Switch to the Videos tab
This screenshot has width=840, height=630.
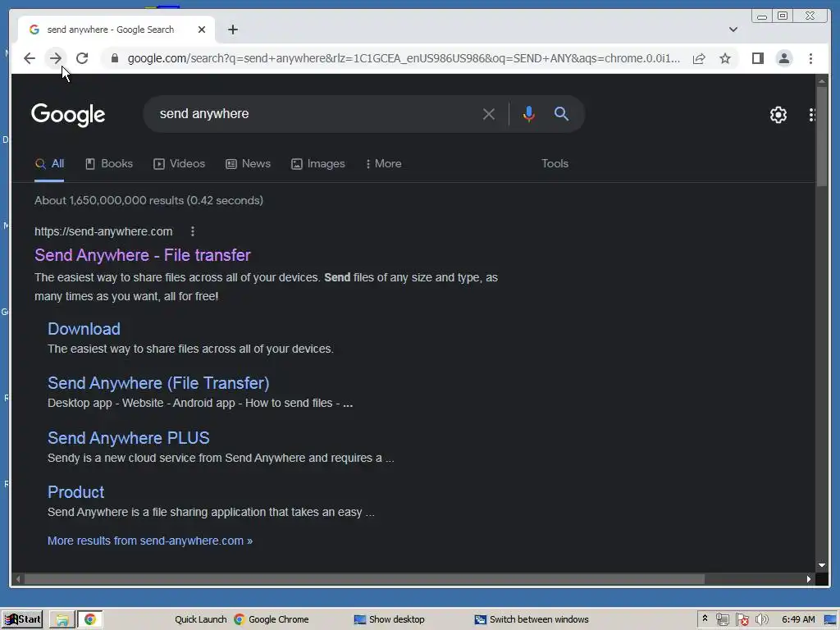180,164
